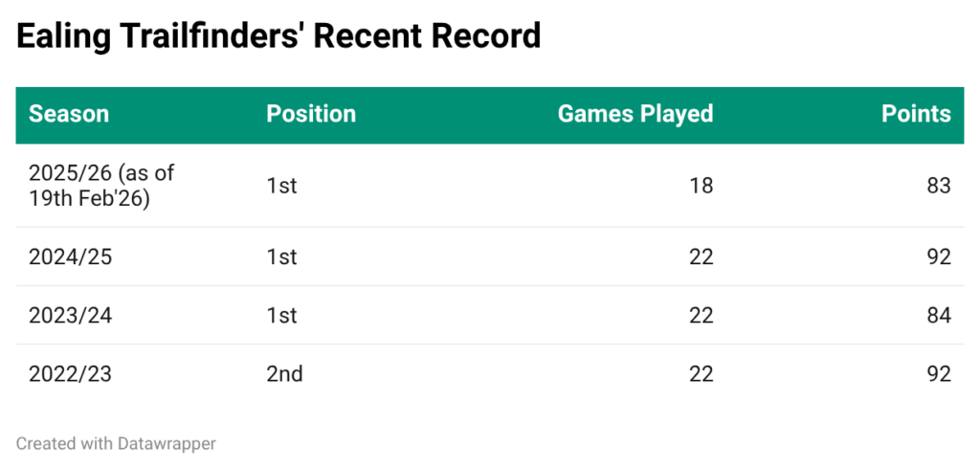Image resolution: width=980 pixels, height=470 pixels.
Task: Click the Position column header
Action: pos(311,114)
